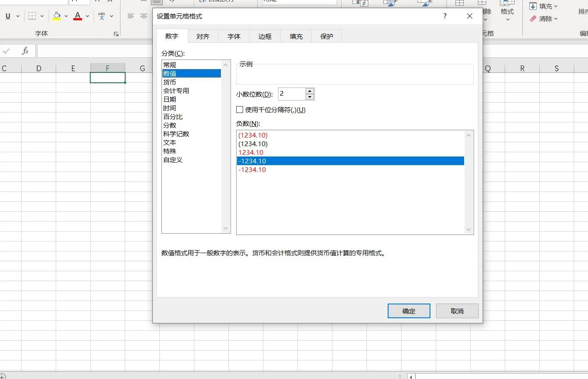This screenshot has height=379, width=588.
Task: Select red 1234.10 format without minus sign
Action: pos(351,153)
